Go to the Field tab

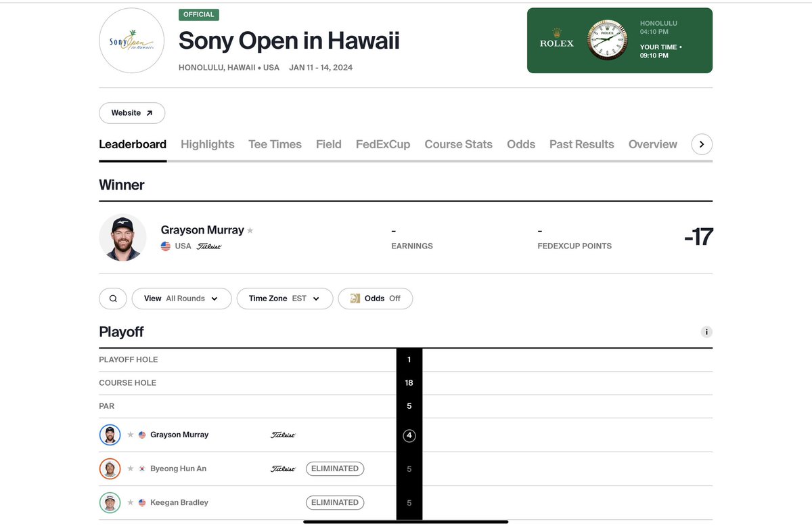point(329,144)
